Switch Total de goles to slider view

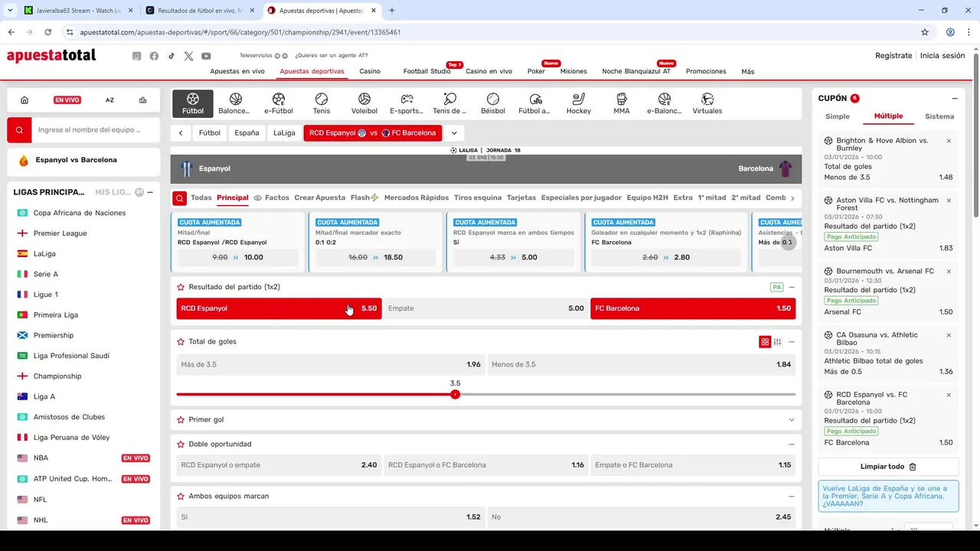[x=777, y=342]
